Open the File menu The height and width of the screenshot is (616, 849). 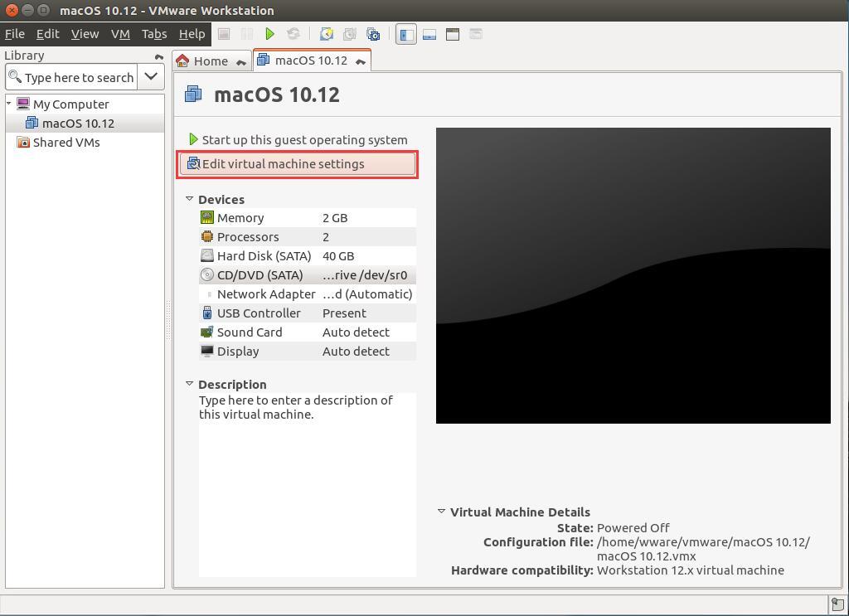[x=15, y=34]
